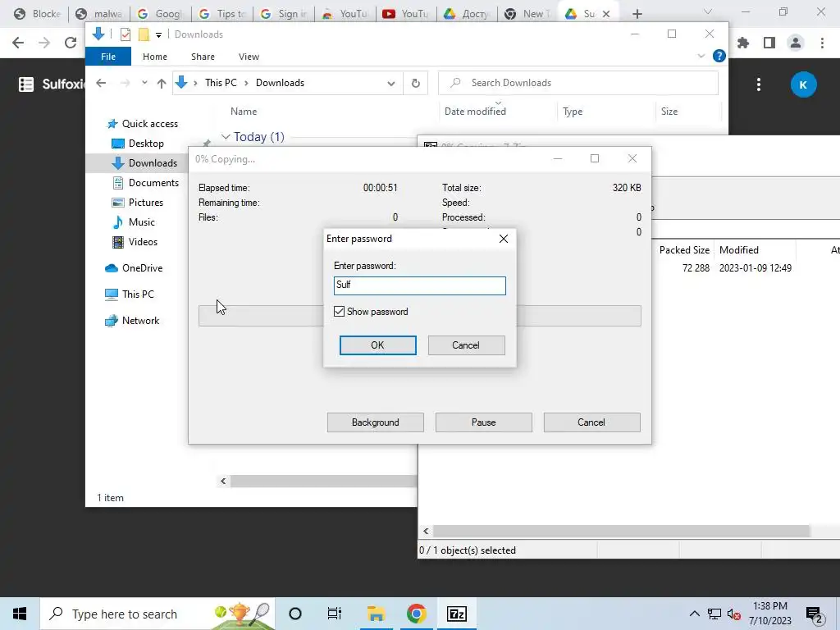
Task: Reload the Chrome page
Action: click(x=71, y=43)
